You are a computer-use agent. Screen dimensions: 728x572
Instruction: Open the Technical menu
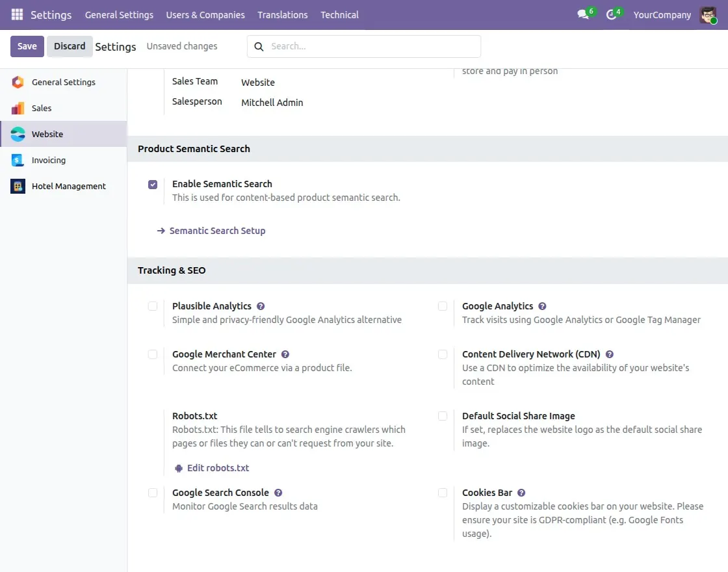click(x=339, y=15)
